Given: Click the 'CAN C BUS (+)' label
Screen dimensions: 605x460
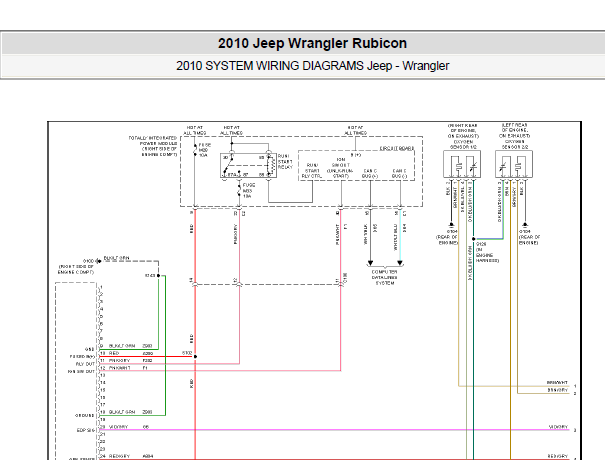Looking at the screenshot, I should (x=370, y=174).
